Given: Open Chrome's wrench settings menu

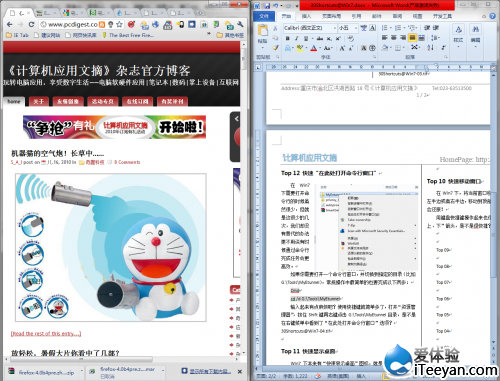Looking at the screenshot, I should (x=240, y=24).
